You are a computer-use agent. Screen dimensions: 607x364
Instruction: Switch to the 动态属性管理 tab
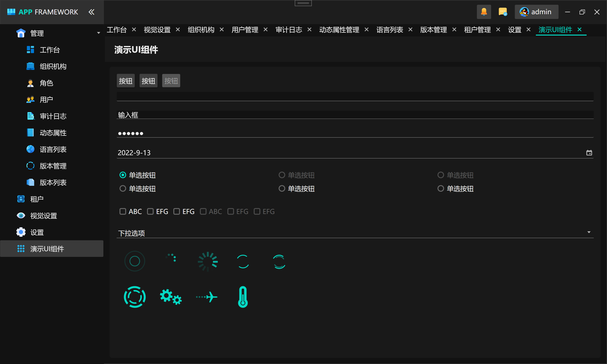coord(339,30)
